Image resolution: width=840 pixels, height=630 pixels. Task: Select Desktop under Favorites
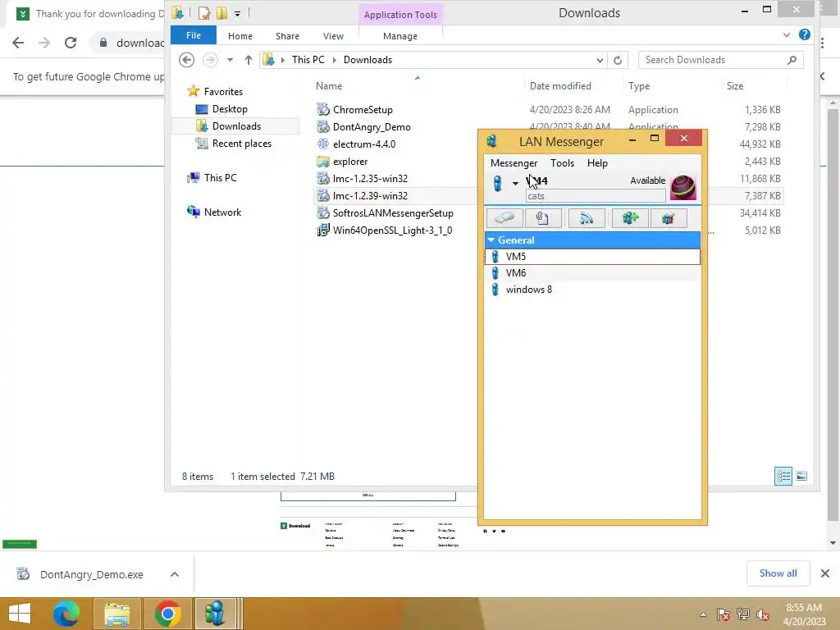(230, 109)
